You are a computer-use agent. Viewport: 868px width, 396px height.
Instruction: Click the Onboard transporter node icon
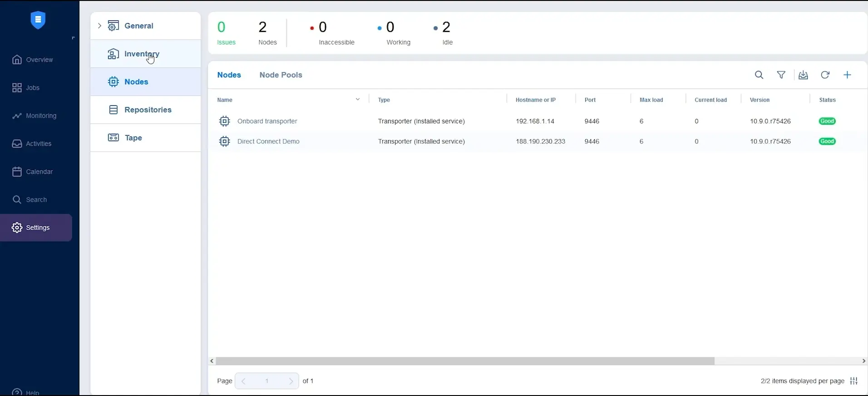(x=225, y=122)
